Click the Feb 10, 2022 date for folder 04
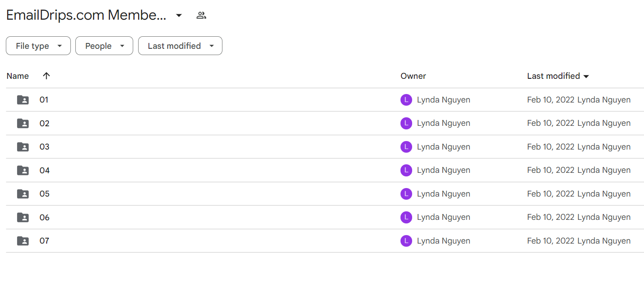 (x=551, y=170)
